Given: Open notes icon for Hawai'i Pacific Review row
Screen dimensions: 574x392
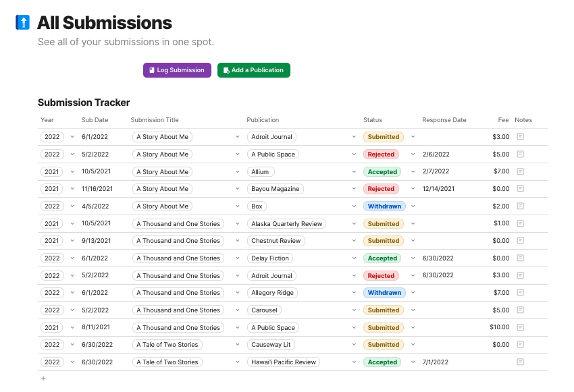Looking at the screenshot, I should pos(520,362).
